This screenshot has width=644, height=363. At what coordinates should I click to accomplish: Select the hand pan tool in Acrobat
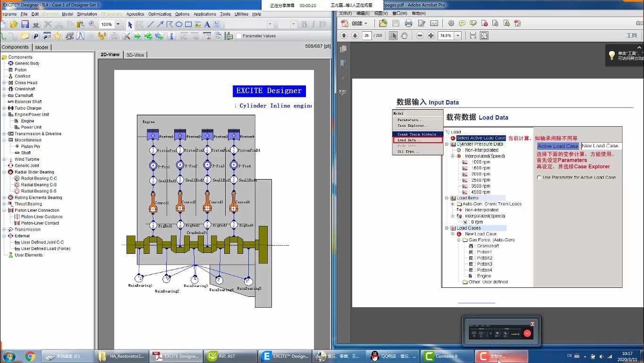coord(404,35)
